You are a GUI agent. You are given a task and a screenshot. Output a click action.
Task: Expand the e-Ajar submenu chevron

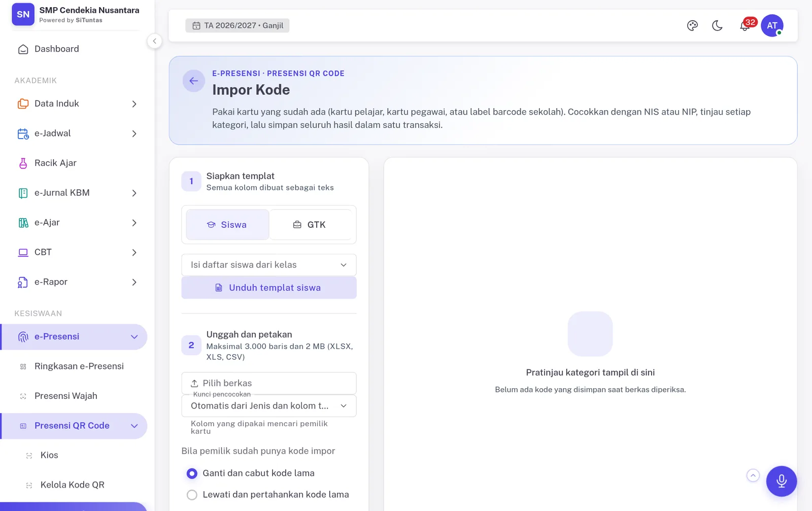pyautogui.click(x=134, y=223)
